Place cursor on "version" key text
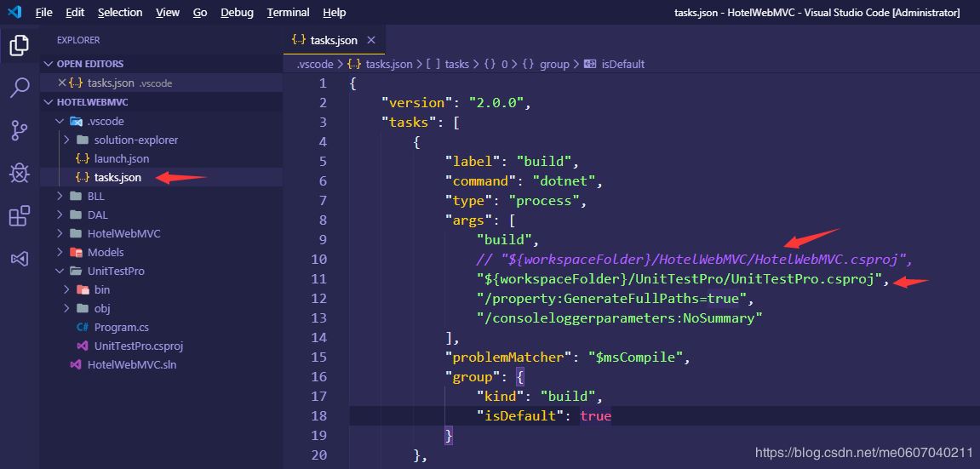The width and height of the screenshot is (980, 469). coord(416,103)
